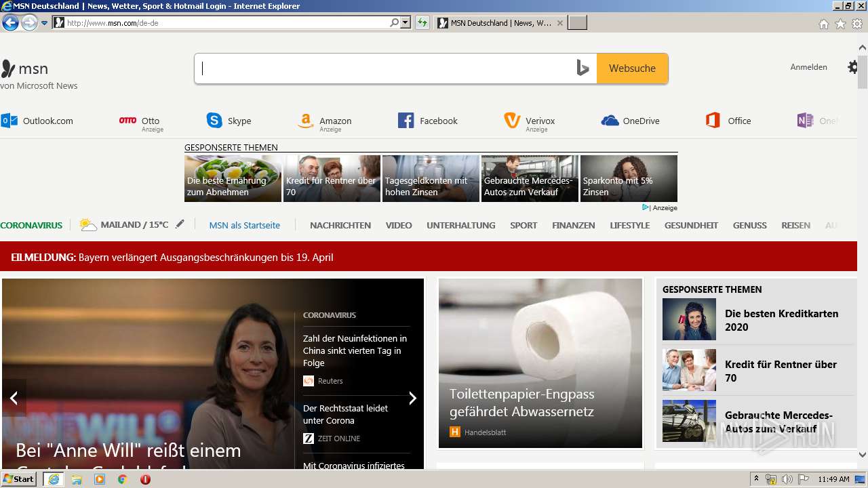Open the OneNote shortcut icon
Viewport: 868px width, 488px height.
805,121
